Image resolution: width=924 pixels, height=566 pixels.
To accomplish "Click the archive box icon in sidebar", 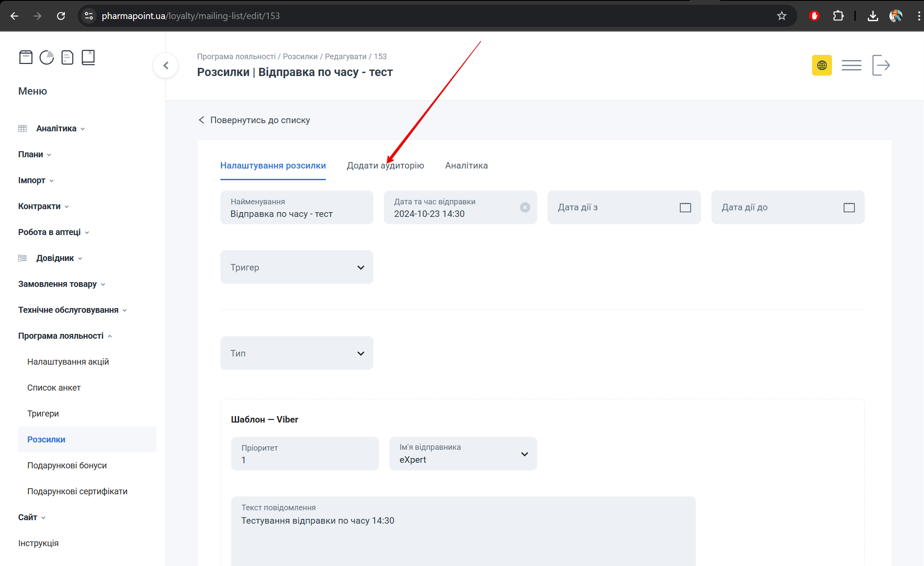I will pyautogui.click(x=26, y=57).
